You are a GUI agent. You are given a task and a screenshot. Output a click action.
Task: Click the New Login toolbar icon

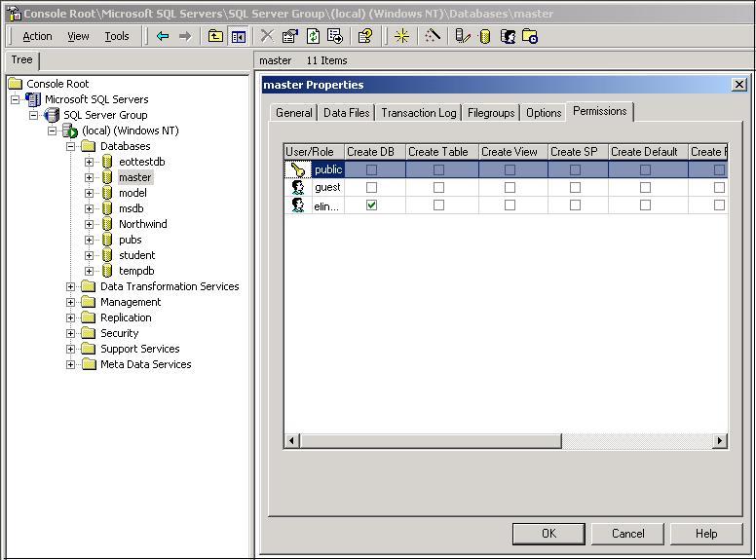pos(508,37)
